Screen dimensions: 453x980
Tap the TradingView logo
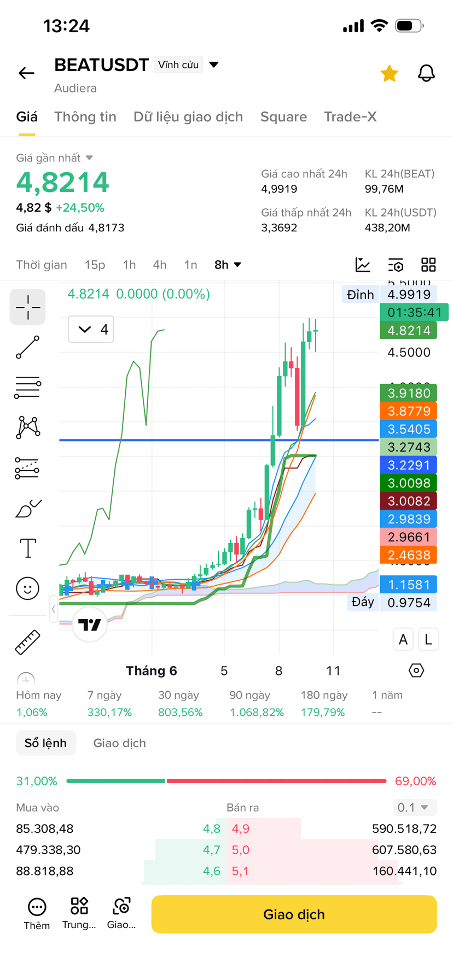coord(90,625)
